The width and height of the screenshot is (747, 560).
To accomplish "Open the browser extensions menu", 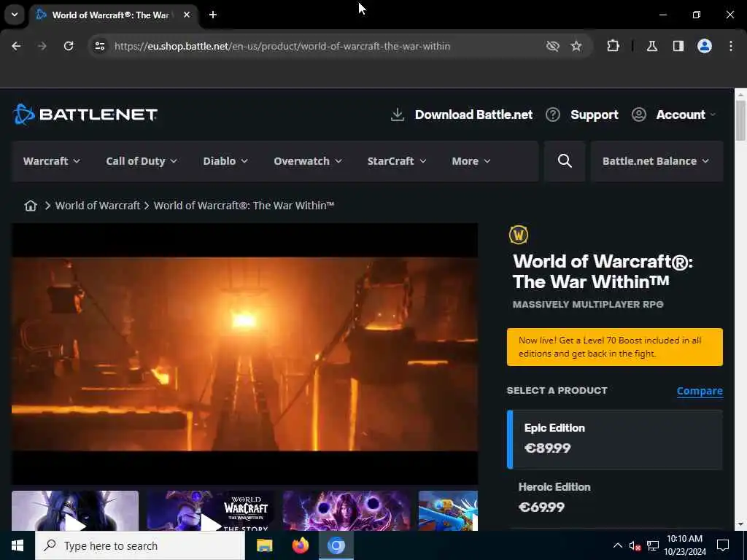I will (x=613, y=46).
